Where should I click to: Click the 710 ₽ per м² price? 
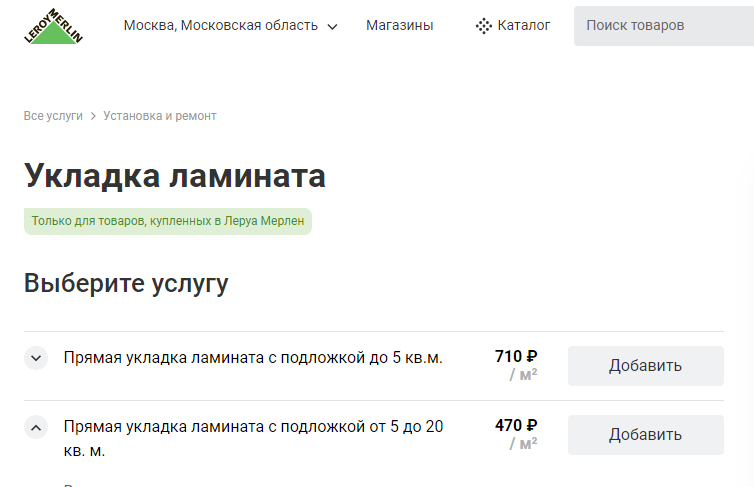[x=516, y=357]
